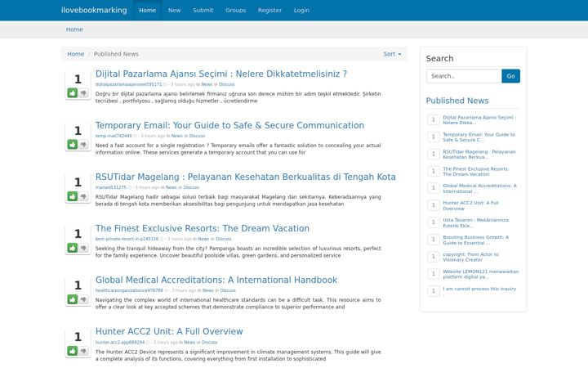Image resolution: width=588 pixels, height=368 pixels.
Task: Click the Go search button
Action: coord(510,76)
